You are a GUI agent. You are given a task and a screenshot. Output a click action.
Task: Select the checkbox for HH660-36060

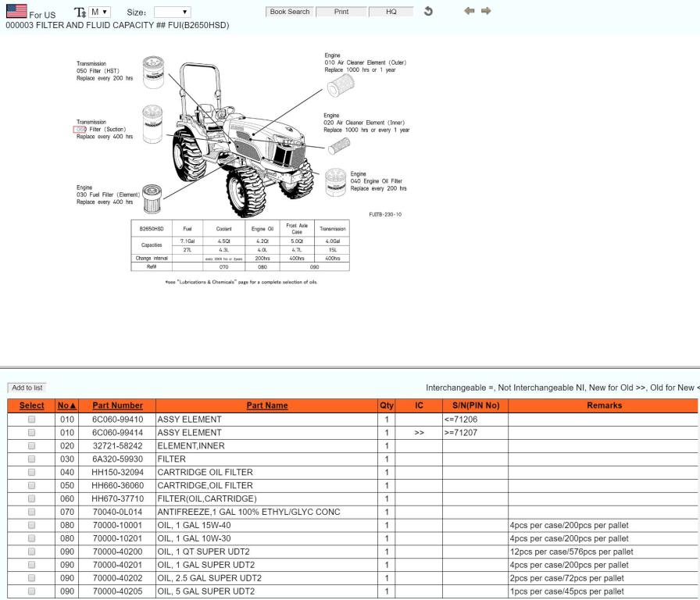tap(32, 485)
